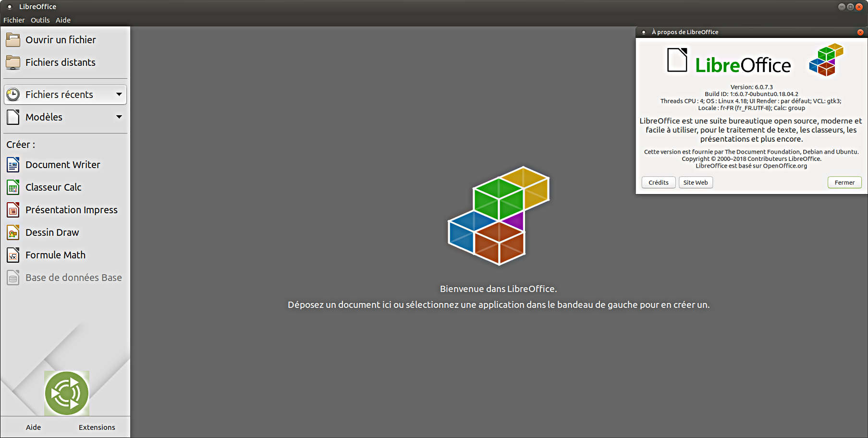Click Base de données Base entry
The image size is (868, 438).
73,278
